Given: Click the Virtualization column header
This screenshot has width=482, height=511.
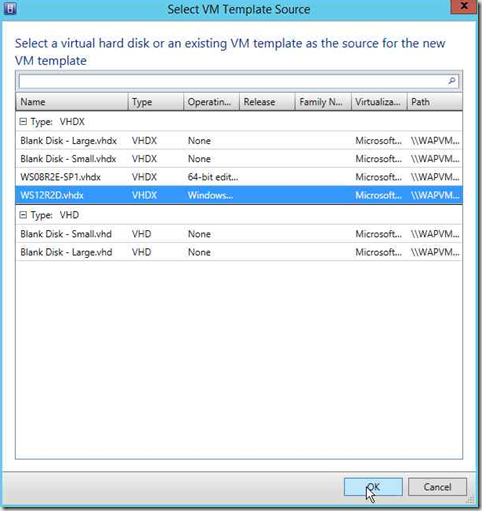Looking at the screenshot, I should point(379,102).
